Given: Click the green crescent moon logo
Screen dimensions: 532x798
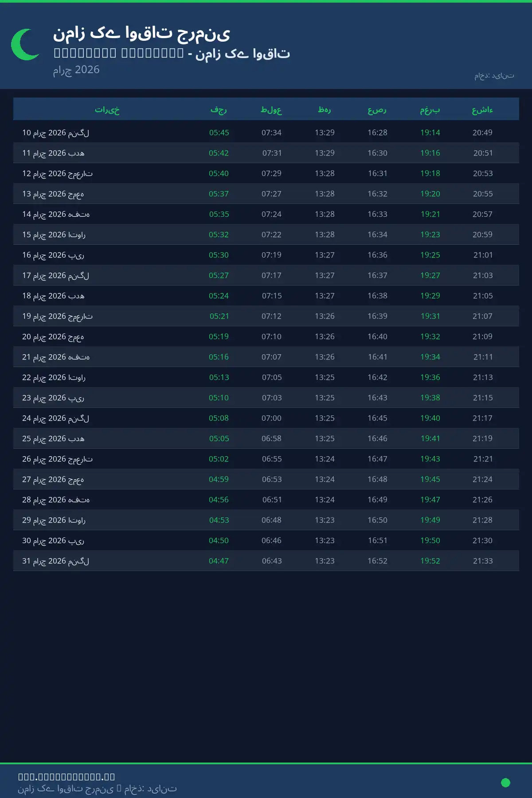Looking at the screenshot, I should click(25, 44).
